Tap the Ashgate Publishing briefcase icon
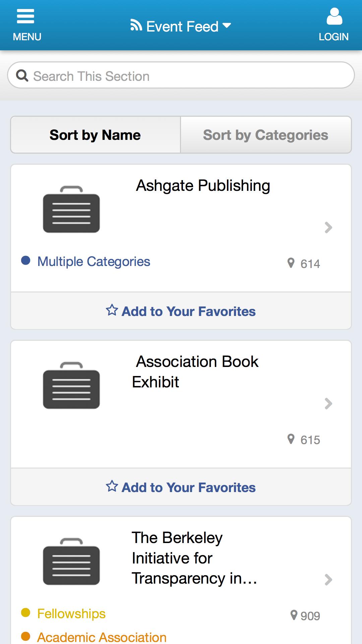Viewport: 362px width, 644px height. pos(71,209)
